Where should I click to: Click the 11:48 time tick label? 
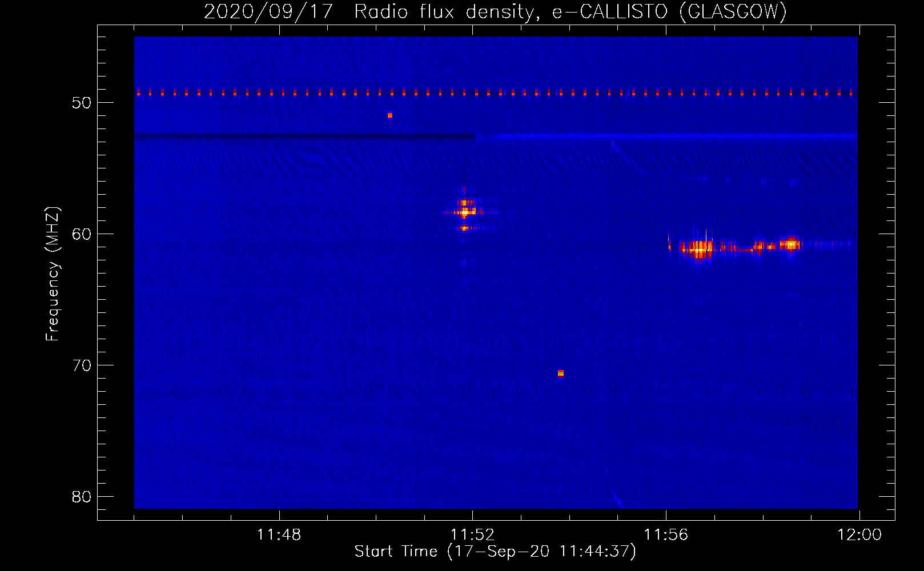[x=279, y=535]
